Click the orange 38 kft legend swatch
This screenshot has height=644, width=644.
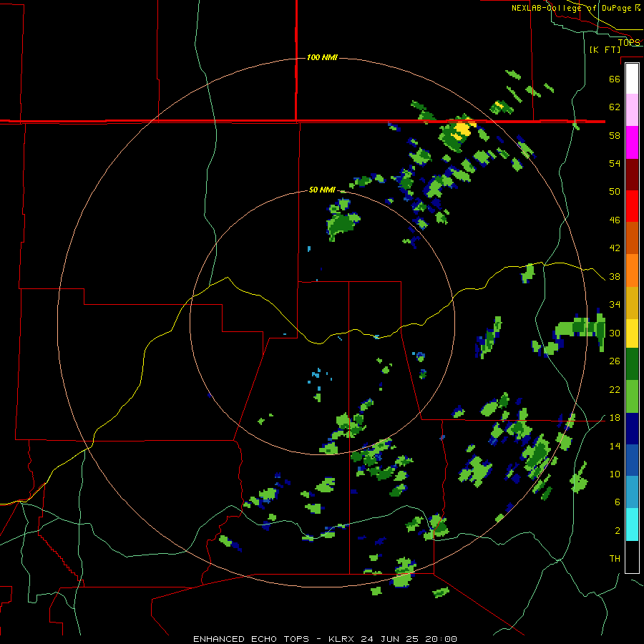pos(632,270)
